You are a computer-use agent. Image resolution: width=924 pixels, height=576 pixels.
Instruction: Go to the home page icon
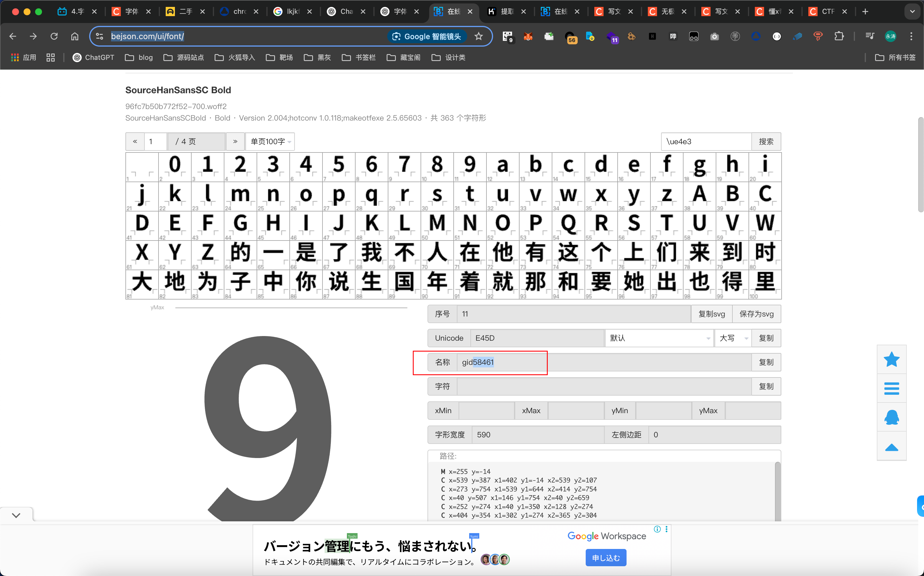coord(75,36)
